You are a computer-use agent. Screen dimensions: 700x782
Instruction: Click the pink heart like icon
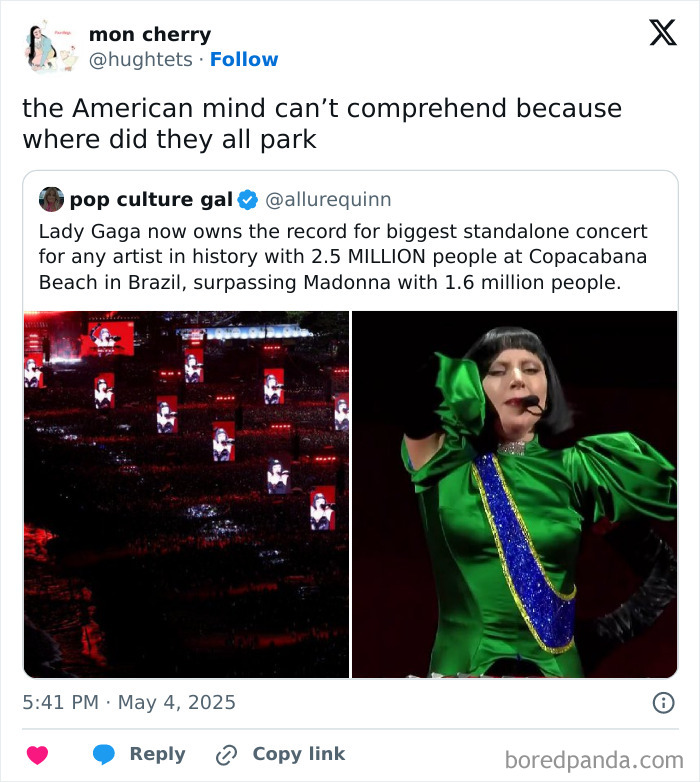(37, 755)
